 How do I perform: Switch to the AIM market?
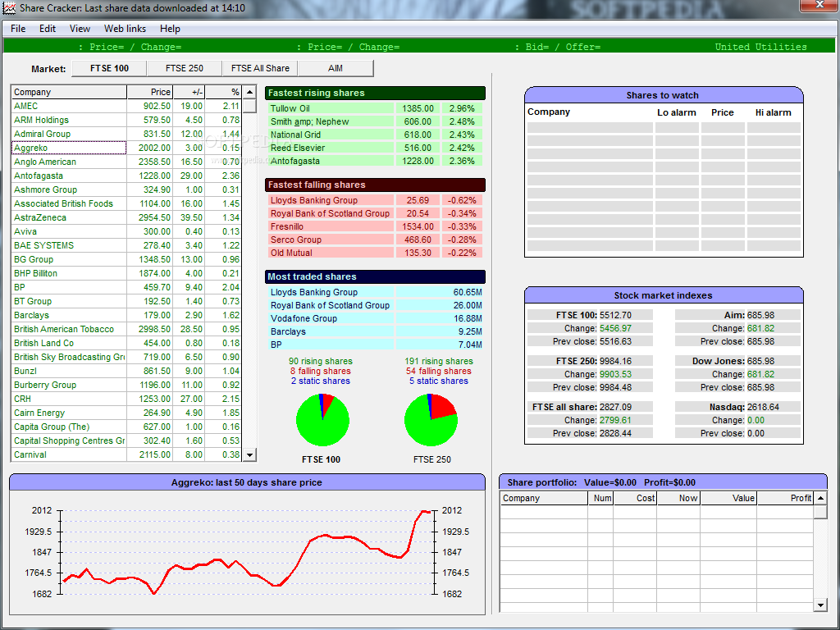tap(336, 68)
